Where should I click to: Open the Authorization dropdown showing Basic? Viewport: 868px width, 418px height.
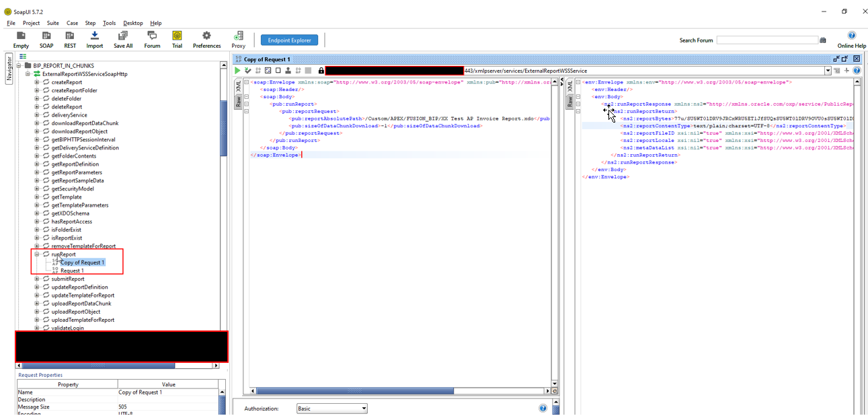click(332, 409)
